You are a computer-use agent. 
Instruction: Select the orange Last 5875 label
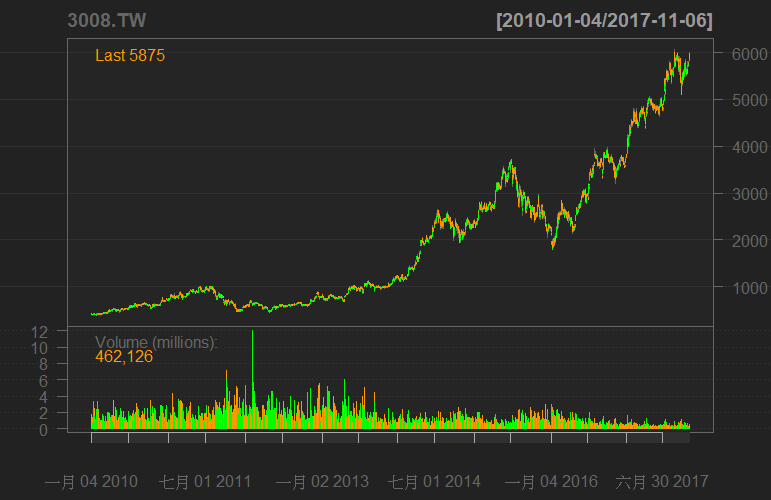tap(130, 56)
